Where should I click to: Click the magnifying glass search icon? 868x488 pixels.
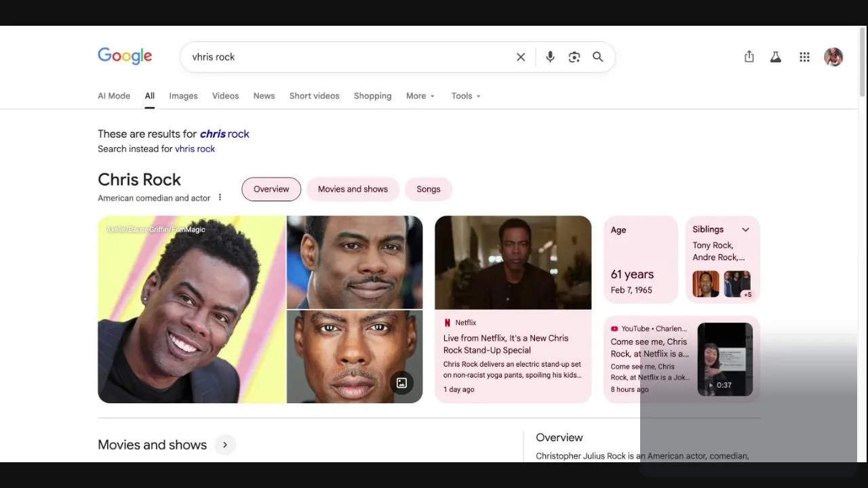(597, 57)
